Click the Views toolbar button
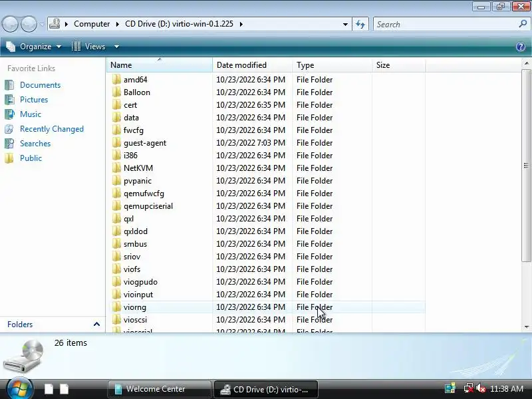 [89, 47]
